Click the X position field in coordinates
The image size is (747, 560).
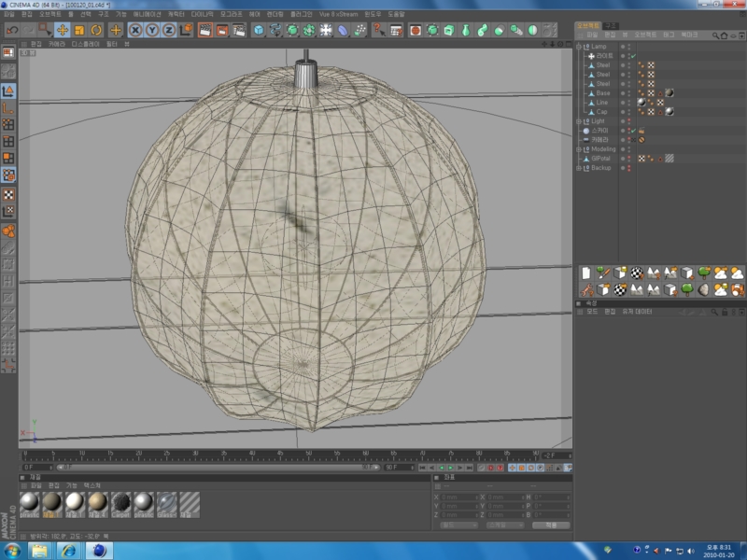pyautogui.click(x=459, y=497)
